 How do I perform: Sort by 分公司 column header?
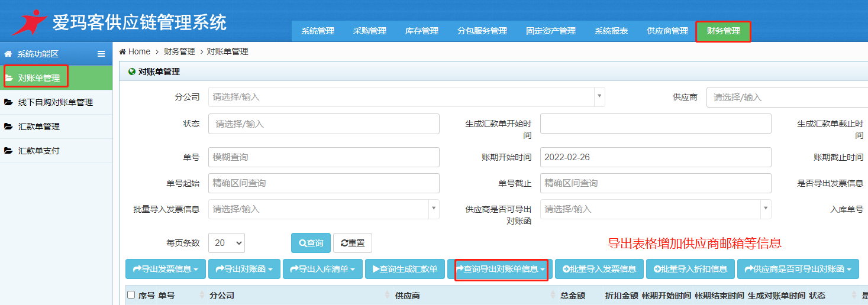222,296
